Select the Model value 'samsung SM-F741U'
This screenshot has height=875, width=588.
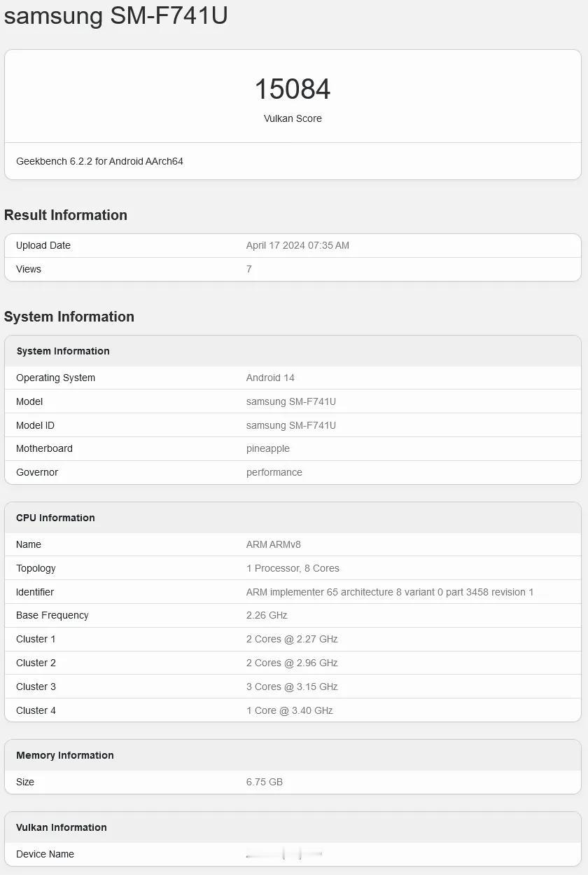point(291,401)
